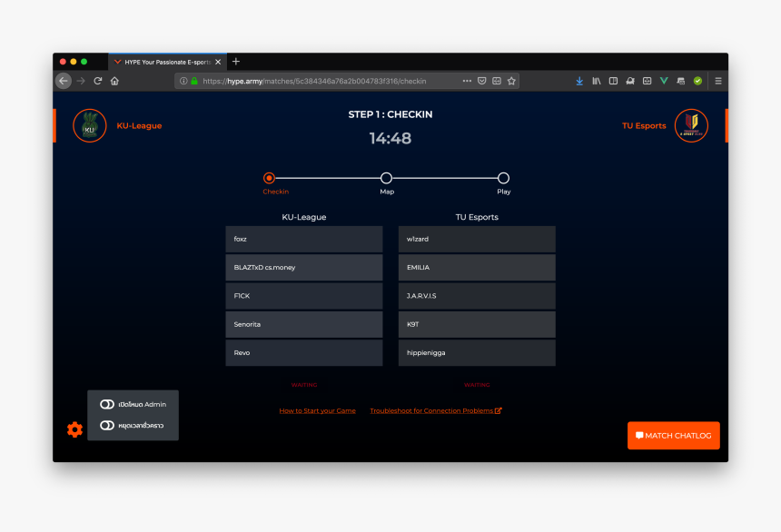The width and height of the screenshot is (781, 532).
Task: Toggle the browser sidebar icon
Action: (x=613, y=81)
